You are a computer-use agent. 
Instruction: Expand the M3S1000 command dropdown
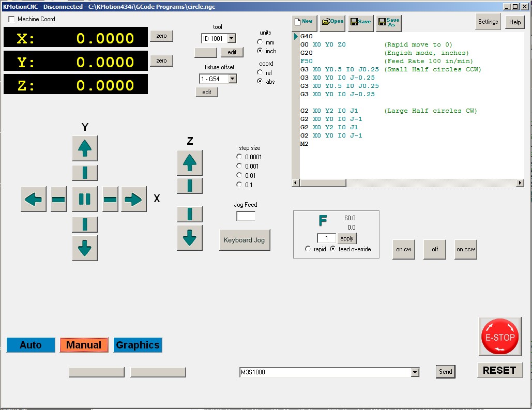415,372
